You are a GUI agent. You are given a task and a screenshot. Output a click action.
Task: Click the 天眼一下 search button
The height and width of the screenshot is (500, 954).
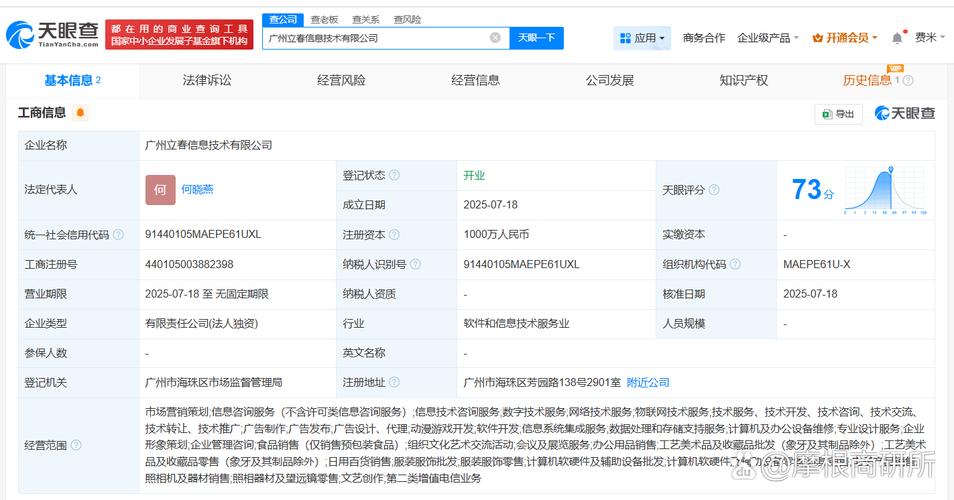(537, 38)
